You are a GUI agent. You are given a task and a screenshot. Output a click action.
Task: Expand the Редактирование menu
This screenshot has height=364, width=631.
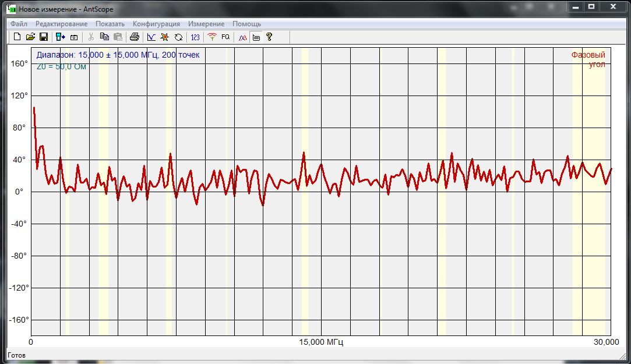coord(61,24)
